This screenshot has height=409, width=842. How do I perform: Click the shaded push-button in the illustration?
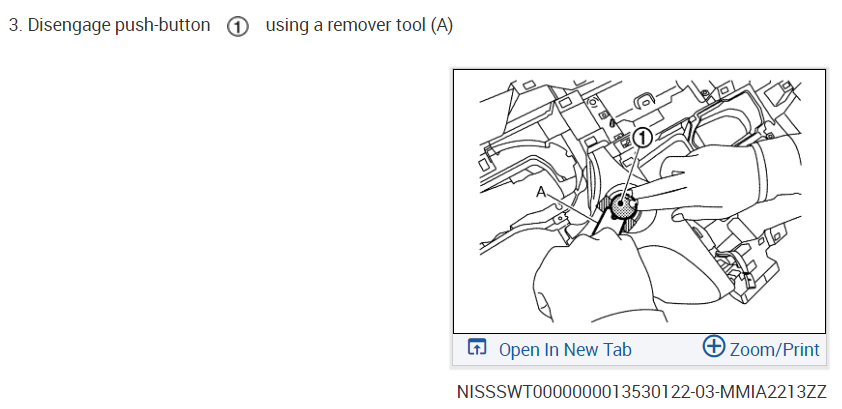[621, 206]
